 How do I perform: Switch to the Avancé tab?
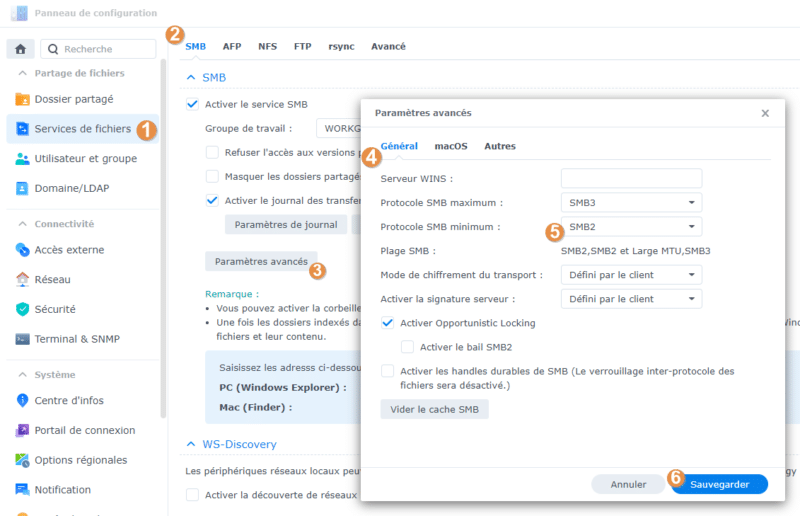pos(388,46)
